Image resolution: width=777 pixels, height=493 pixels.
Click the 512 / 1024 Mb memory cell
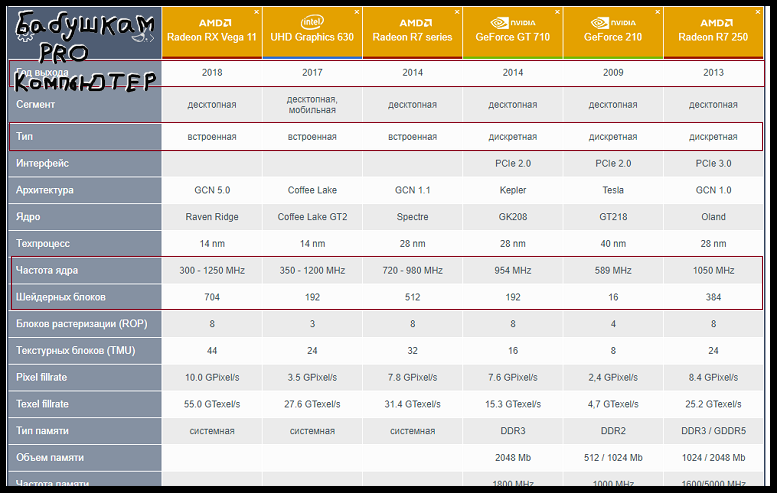[613, 458]
